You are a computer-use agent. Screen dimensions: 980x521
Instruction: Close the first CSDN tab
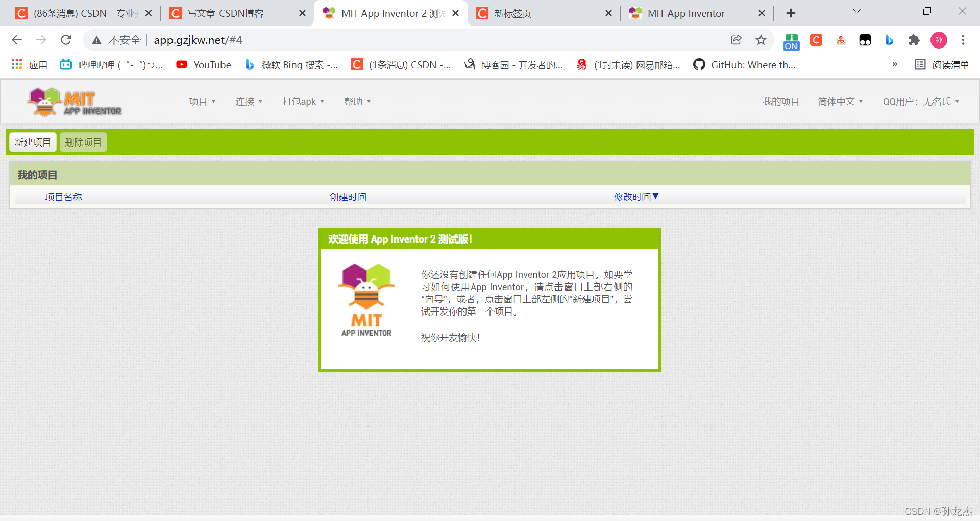pos(149,13)
